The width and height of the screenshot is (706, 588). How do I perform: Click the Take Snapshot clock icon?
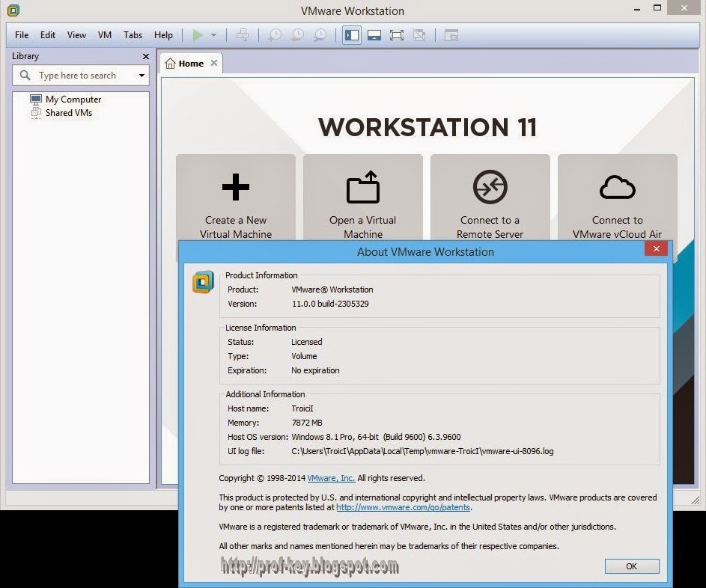(x=275, y=35)
